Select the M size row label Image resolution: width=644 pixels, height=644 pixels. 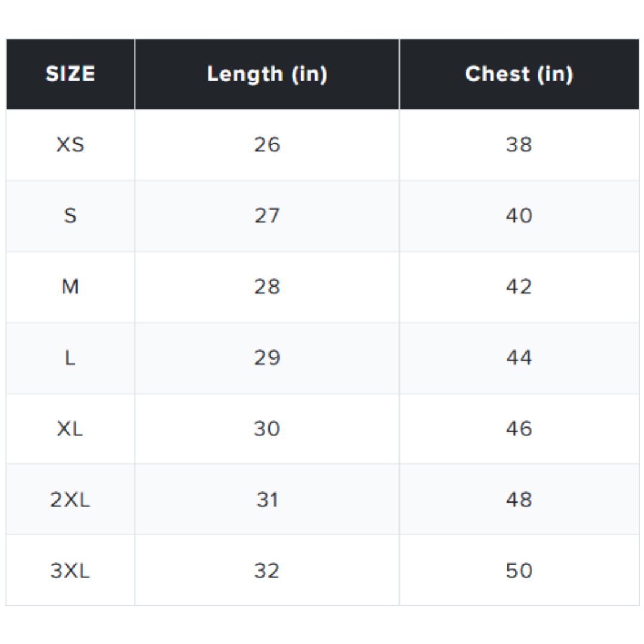[70, 287]
